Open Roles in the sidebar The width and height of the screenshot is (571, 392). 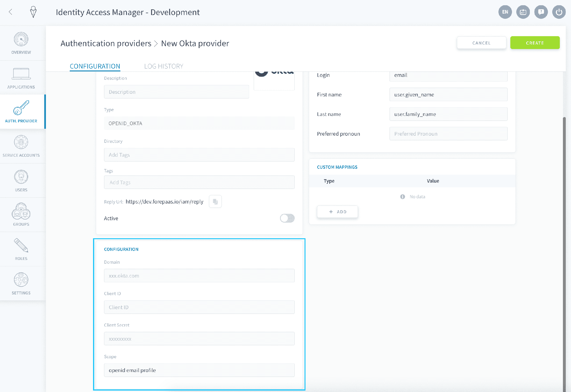21,249
